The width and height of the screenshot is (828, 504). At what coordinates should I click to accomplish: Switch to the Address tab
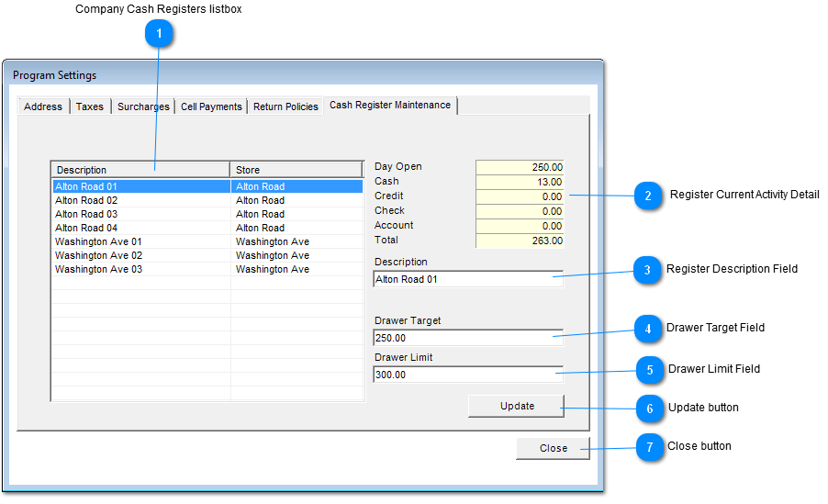pyautogui.click(x=43, y=106)
